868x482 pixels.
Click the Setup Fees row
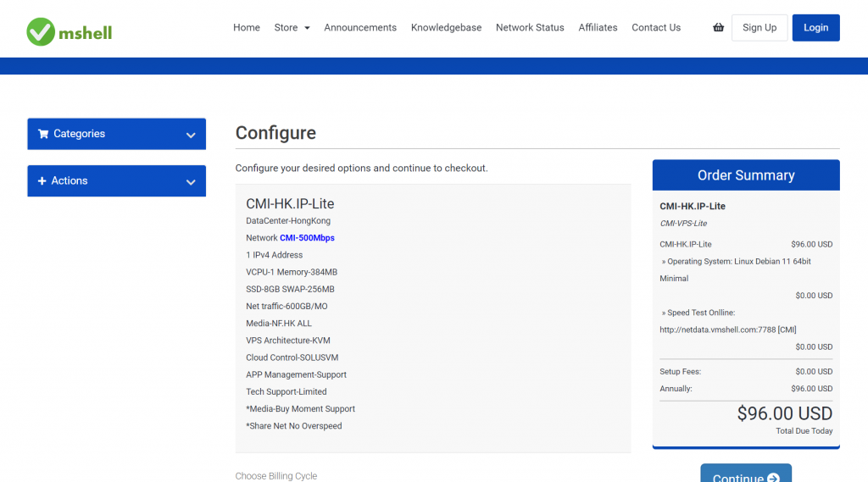point(746,372)
